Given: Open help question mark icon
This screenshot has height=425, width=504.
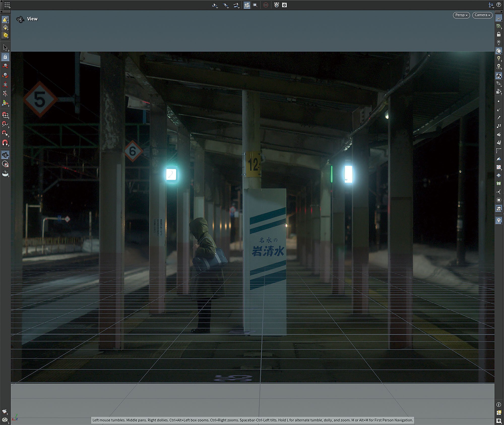Looking at the screenshot, I should point(498,5).
